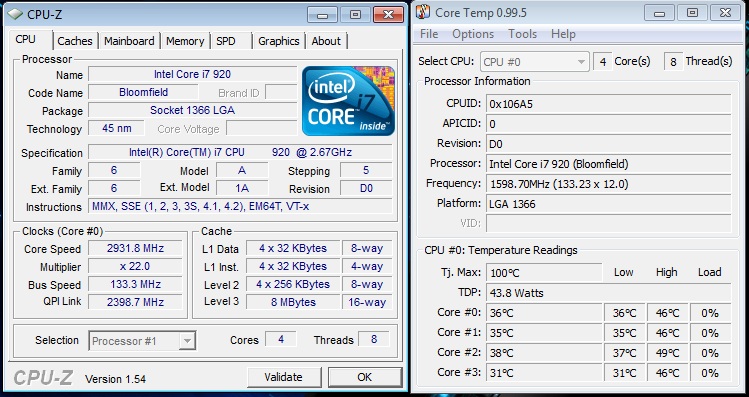Screen dimensions: 749x397
Task: Click the Core Temp title bar icon
Action: coord(423,12)
